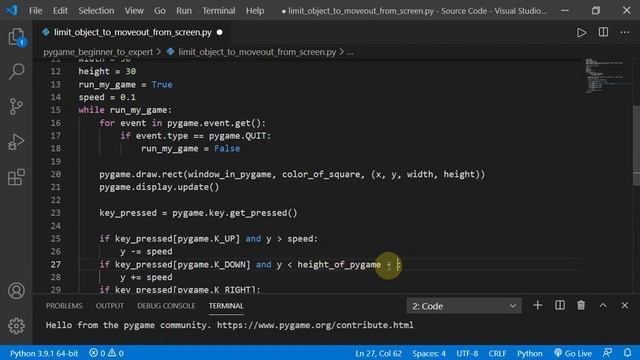Click line number 15 in gutter
The image size is (640, 360).
(56, 110)
